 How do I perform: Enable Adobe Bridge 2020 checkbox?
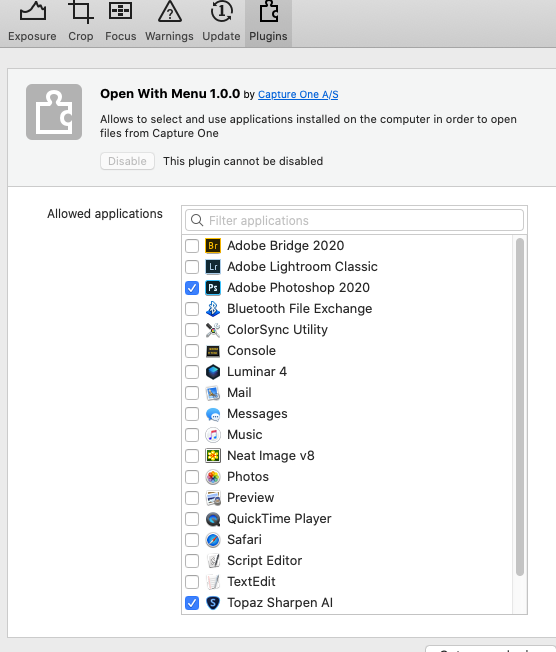[x=192, y=246]
